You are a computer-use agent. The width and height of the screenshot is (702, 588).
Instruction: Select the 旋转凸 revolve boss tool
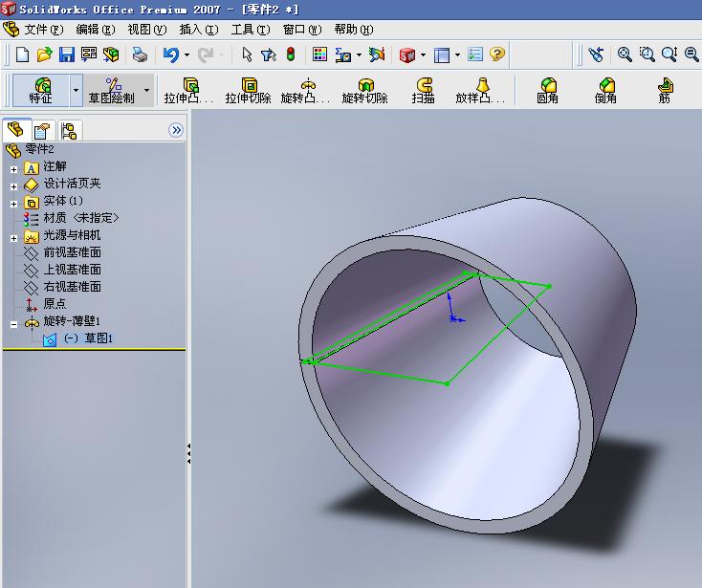306,91
